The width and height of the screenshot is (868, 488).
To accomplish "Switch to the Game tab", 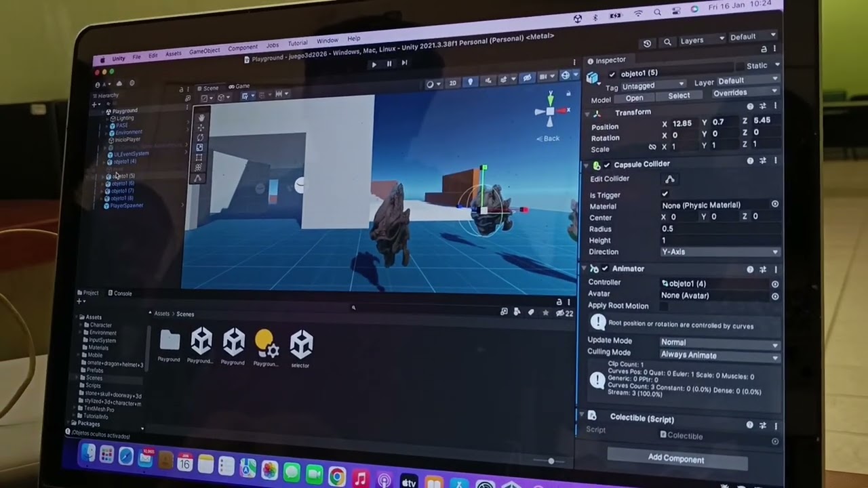I will 239,87.
